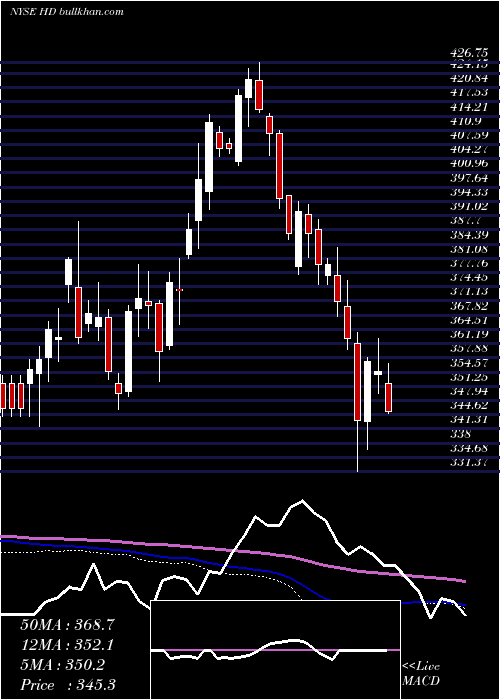Click the 414.21 price axis label

[468, 107]
